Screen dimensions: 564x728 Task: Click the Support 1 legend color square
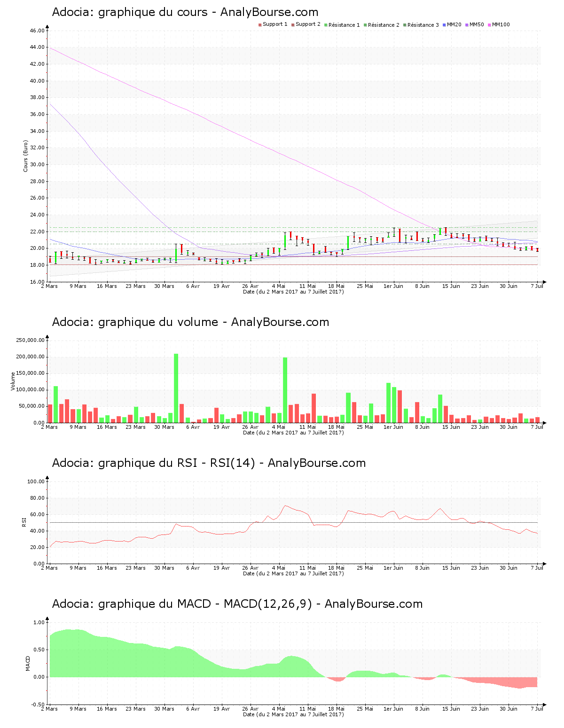tap(260, 25)
